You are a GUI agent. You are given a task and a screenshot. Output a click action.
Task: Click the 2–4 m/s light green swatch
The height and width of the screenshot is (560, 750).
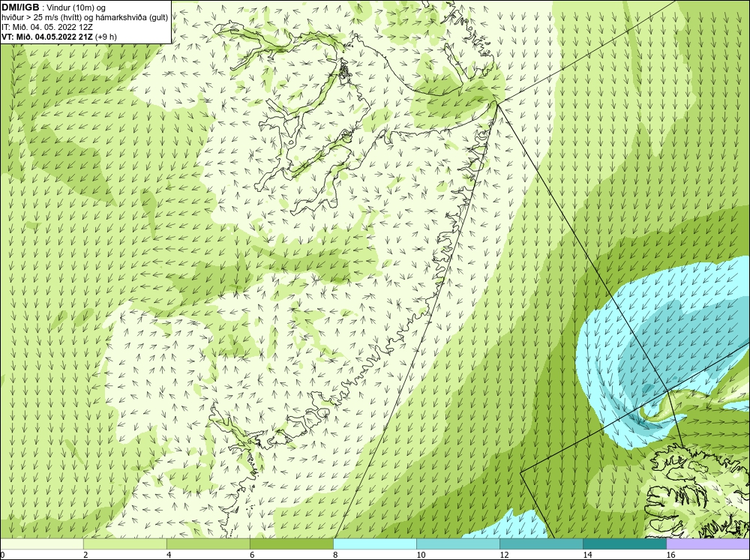(124, 544)
